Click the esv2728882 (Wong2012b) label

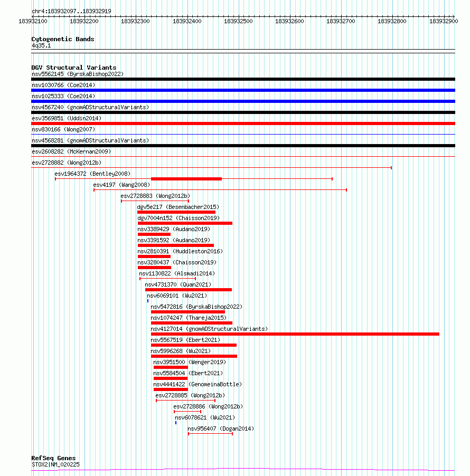[x=67, y=163]
